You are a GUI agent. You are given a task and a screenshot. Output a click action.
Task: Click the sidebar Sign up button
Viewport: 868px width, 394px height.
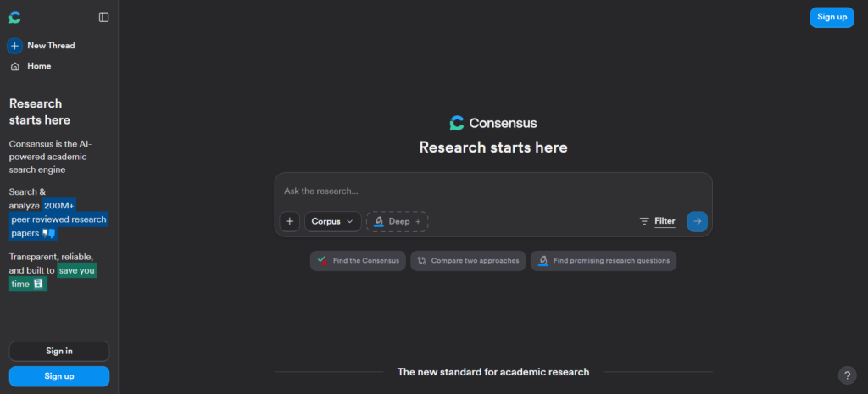[59, 376]
